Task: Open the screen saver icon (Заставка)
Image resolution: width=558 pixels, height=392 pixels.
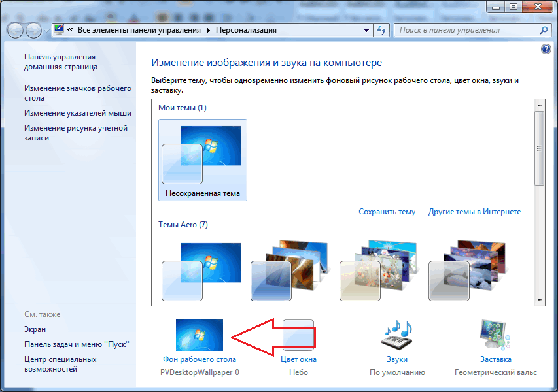Action: coord(495,335)
